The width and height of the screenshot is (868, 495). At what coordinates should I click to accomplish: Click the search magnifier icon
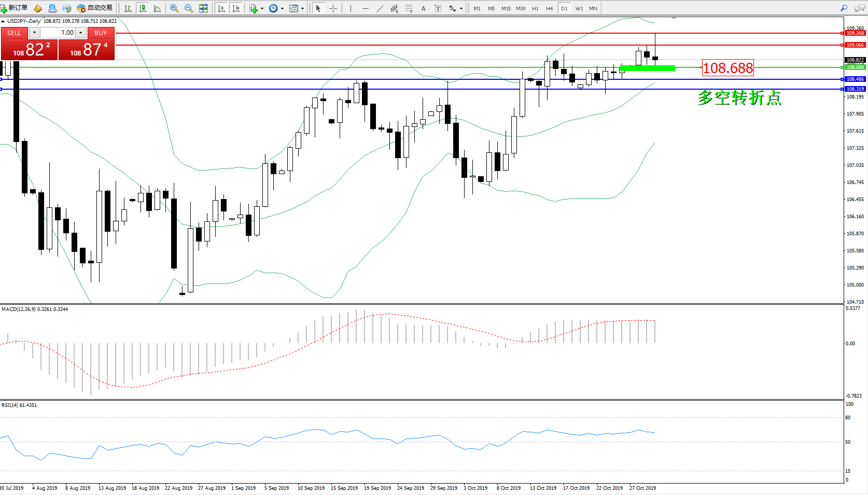click(x=844, y=8)
